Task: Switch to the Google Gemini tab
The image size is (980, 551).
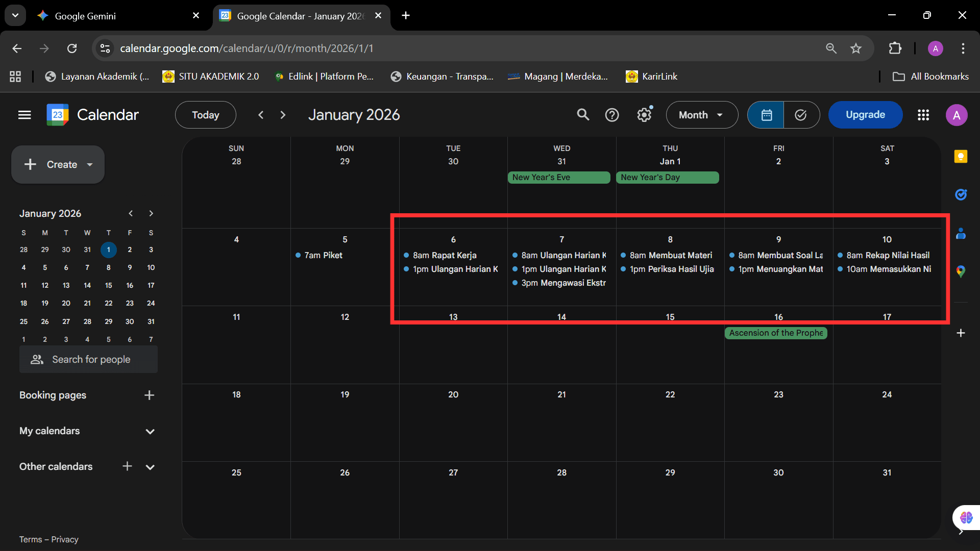Action: pos(85,16)
